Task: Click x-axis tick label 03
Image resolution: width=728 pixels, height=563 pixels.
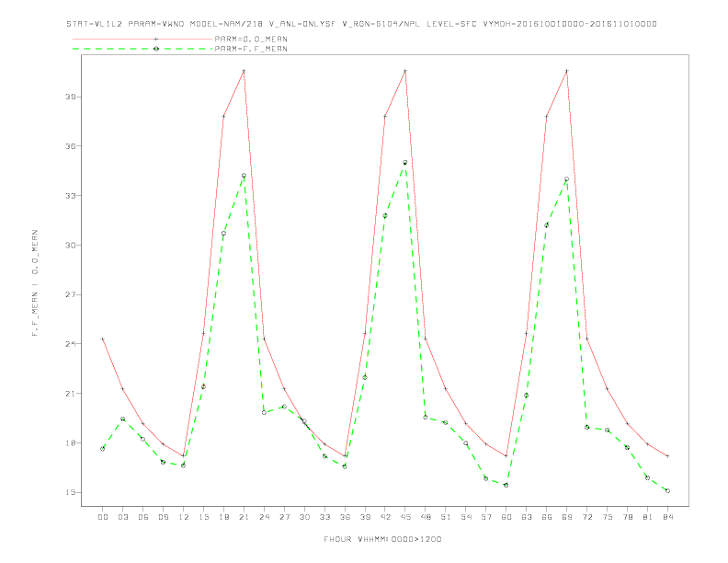Action: click(x=123, y=517)
